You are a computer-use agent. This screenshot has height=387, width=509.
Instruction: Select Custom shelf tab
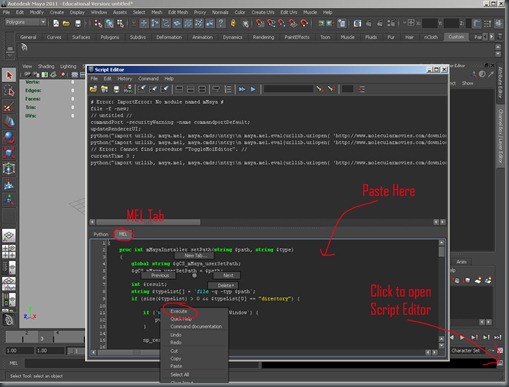coord(456,37)
